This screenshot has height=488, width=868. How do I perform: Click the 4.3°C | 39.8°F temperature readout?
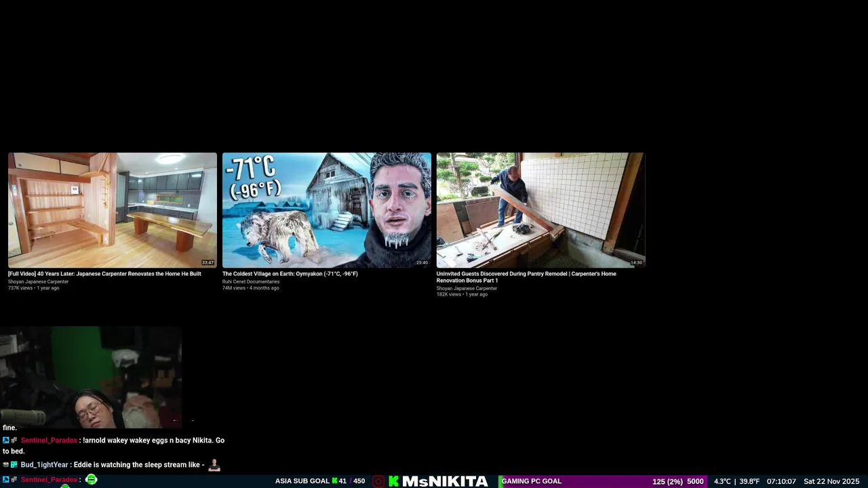point(736,481)
